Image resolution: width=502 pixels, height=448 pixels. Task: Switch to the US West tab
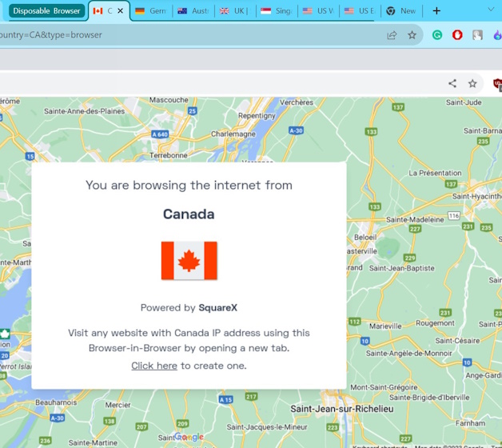point(318,11)
